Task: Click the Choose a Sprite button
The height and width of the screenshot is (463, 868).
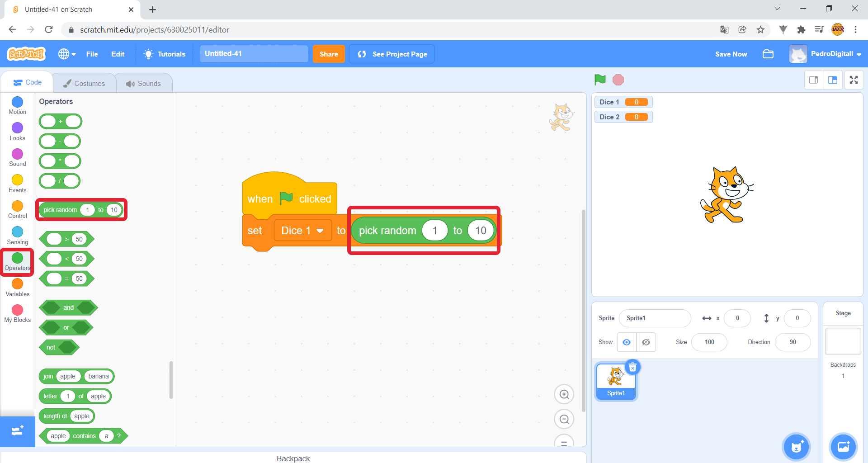Action: (796, 447)
